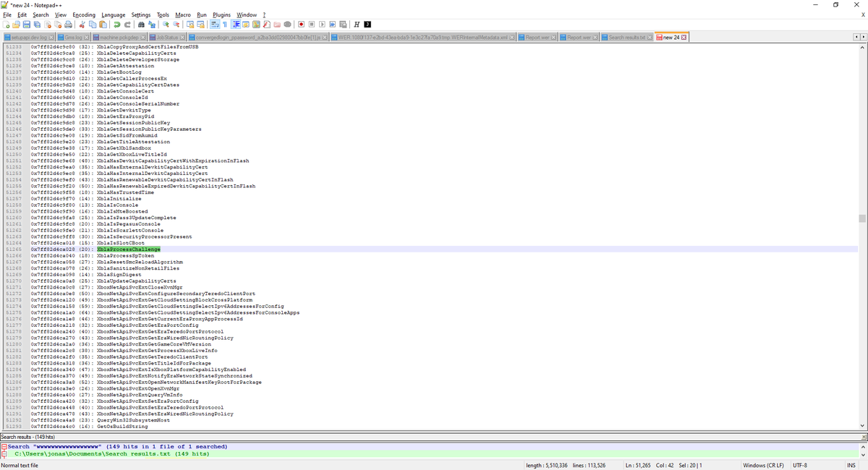Viewport: 868px width, 470px height.
Task: Click the editor scrollbar up arrow
Action: point(862,48)
